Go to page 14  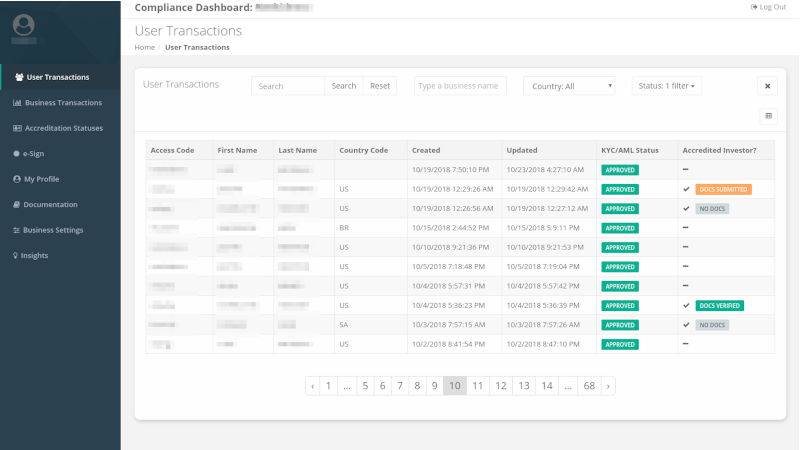(547, 386)
